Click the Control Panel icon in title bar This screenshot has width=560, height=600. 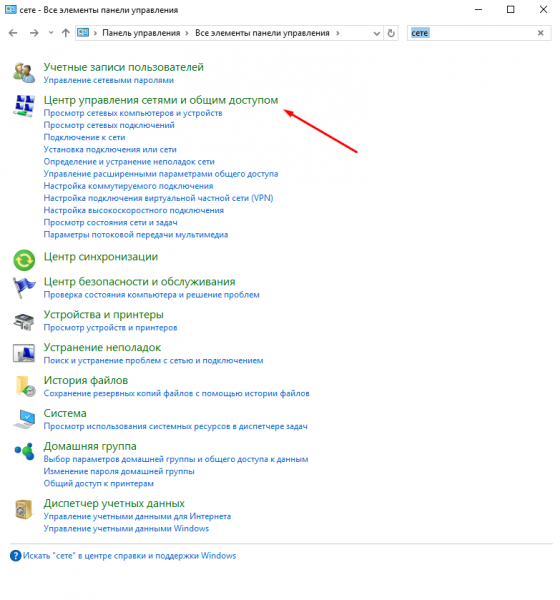tap(11, 10)
